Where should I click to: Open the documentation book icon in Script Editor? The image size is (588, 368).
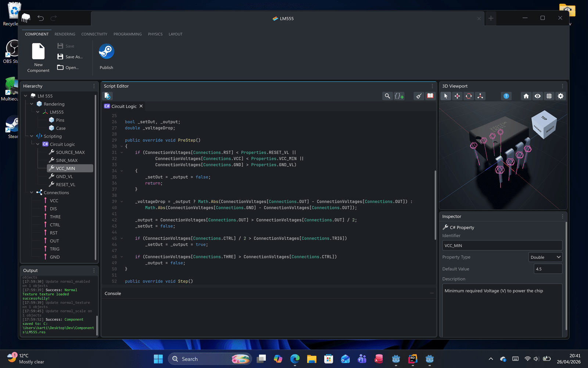coord(430,96)
